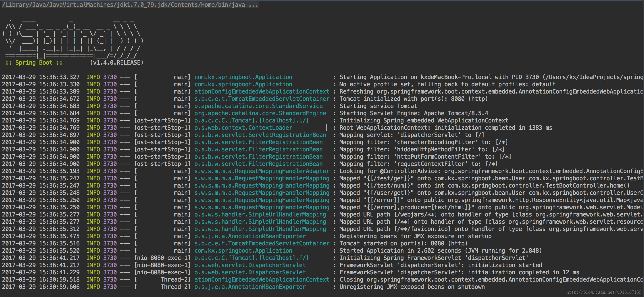The height and width of the screenshot is (297, 644).
Task: Click 'dispatcherServlet': initialization started message
Action: pyautogui.click(x=441, y=265)
